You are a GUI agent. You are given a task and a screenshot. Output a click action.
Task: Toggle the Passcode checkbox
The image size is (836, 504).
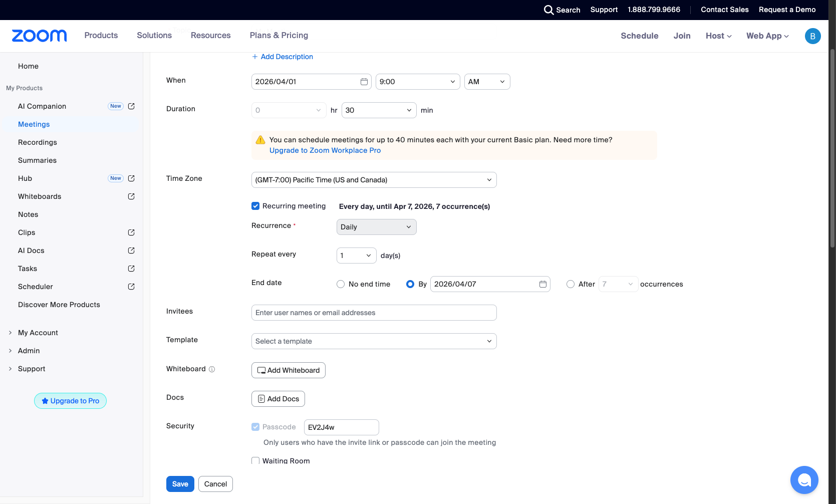pyautogui.click(x=255, y=427)
